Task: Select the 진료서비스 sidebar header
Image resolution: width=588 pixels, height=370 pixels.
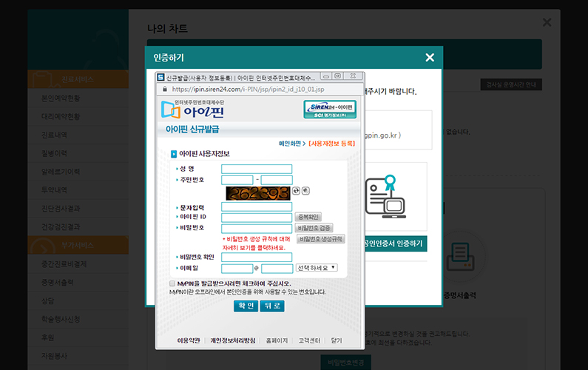Action: click(78, 79)
